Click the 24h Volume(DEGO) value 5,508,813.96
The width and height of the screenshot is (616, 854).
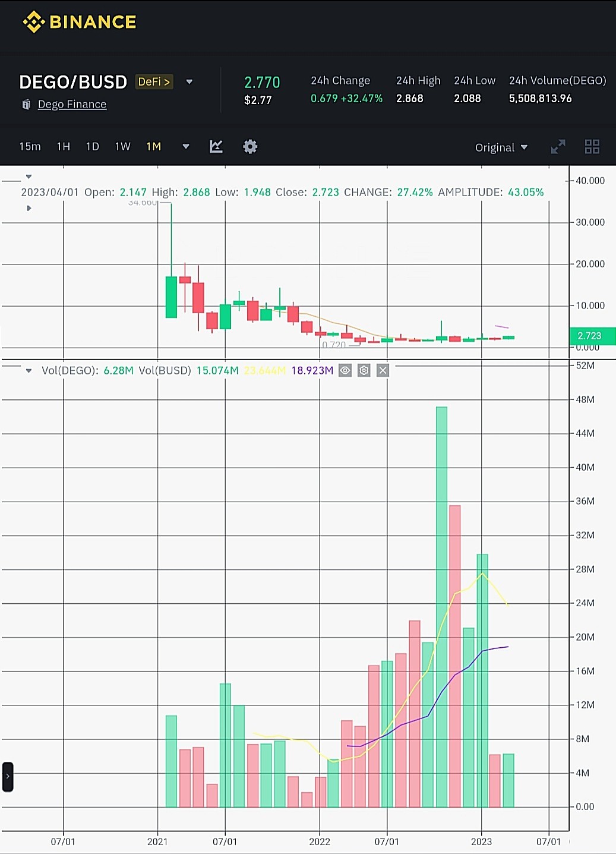point(540,99)
